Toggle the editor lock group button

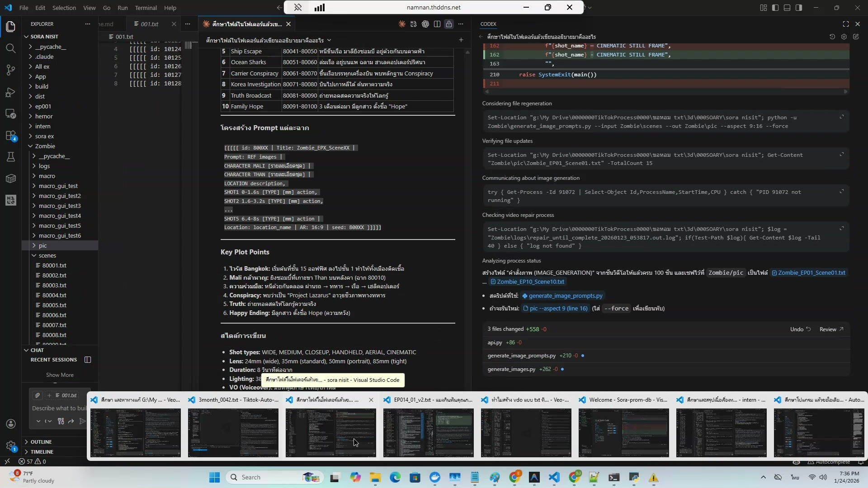448,24
